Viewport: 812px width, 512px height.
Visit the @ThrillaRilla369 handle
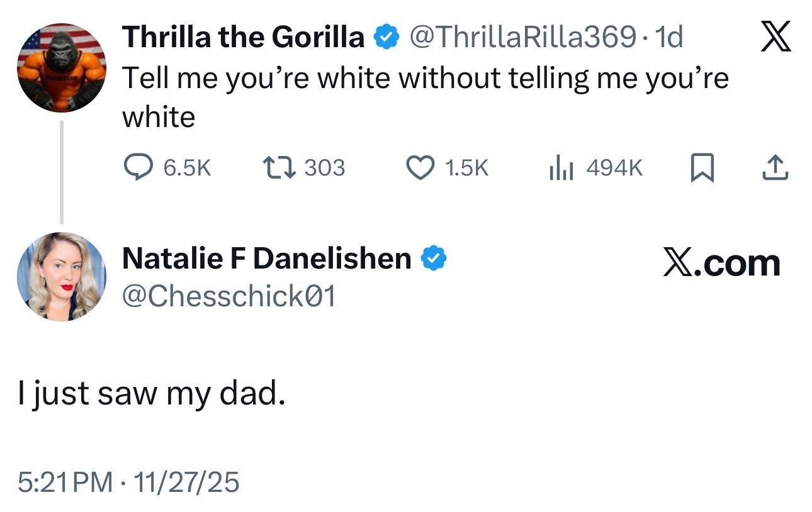point(522,38)
